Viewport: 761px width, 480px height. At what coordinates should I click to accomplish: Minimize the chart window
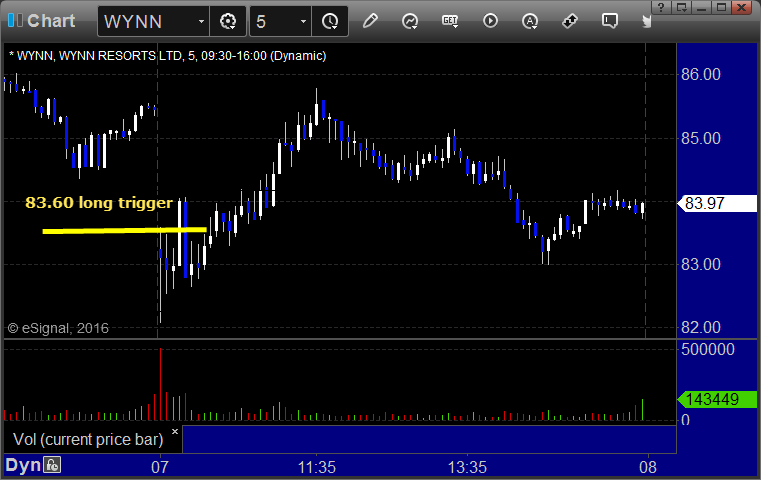click(701, 7)
